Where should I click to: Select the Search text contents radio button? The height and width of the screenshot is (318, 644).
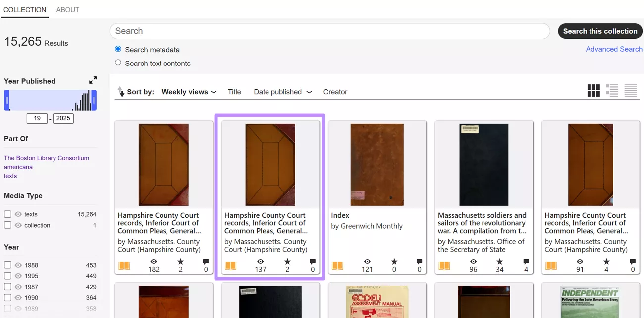click(118, 63)
